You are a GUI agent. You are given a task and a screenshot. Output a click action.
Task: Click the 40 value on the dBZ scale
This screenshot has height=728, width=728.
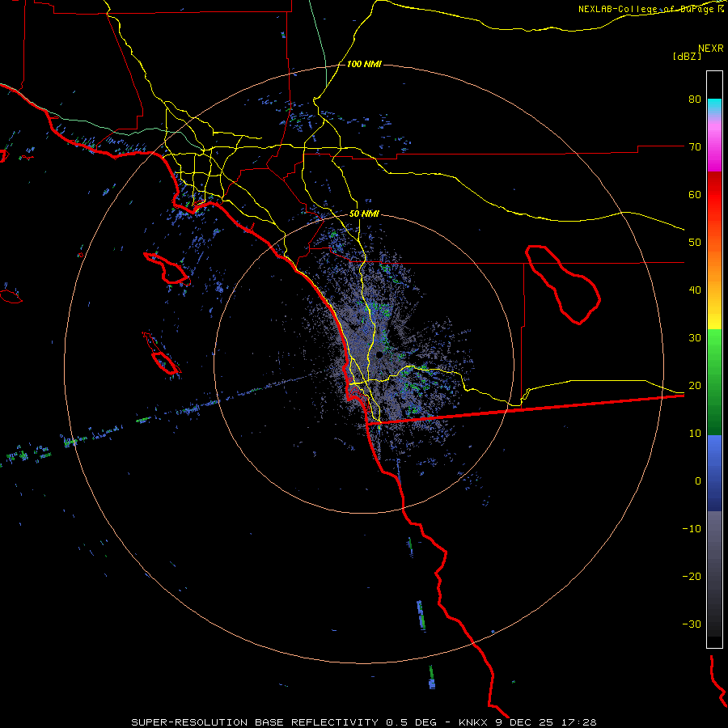coord(695,290)
